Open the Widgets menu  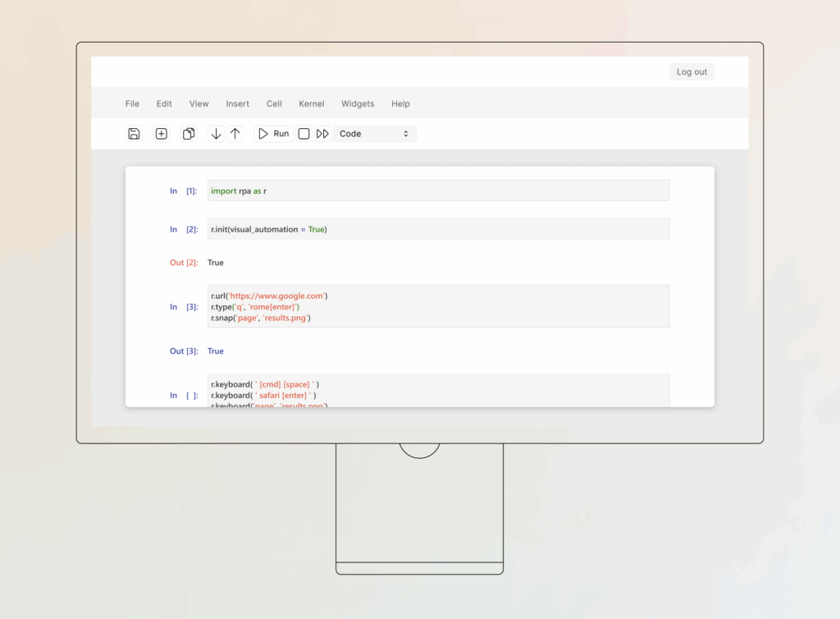358,103
